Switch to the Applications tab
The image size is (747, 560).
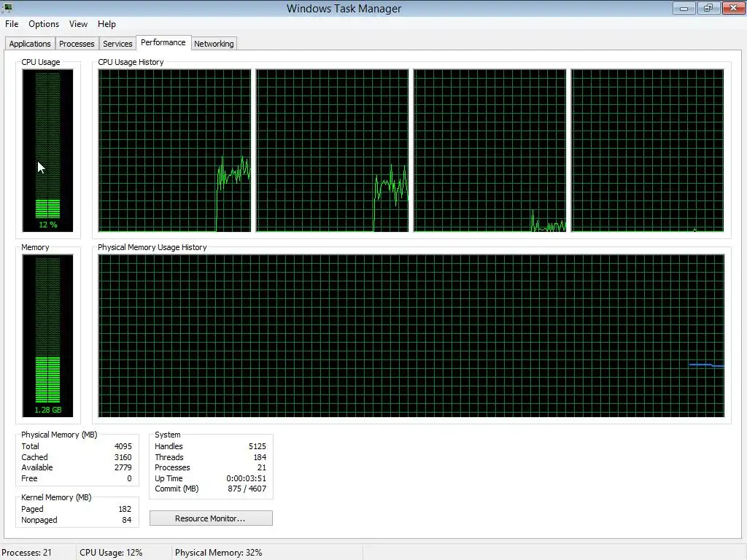tap(30, 44)
